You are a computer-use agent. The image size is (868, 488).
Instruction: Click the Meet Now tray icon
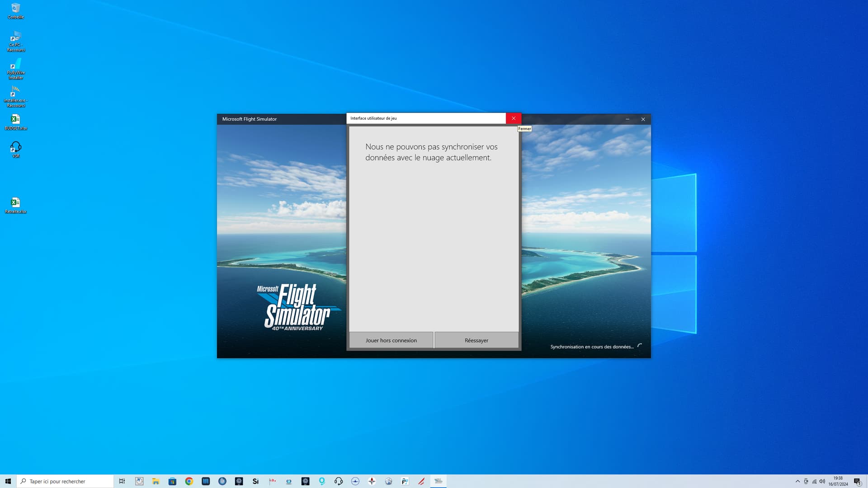tap(806, 481)
